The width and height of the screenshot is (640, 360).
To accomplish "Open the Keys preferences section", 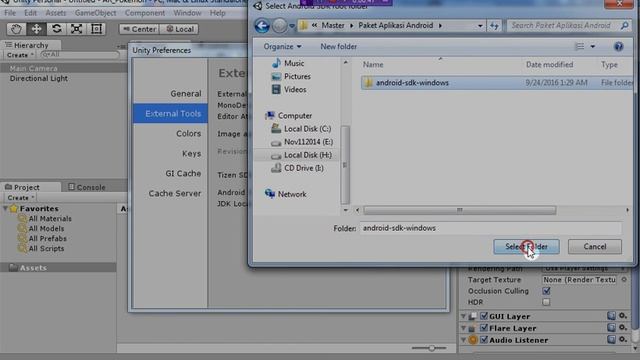I will pyautogui.click(x=191, y=153).
